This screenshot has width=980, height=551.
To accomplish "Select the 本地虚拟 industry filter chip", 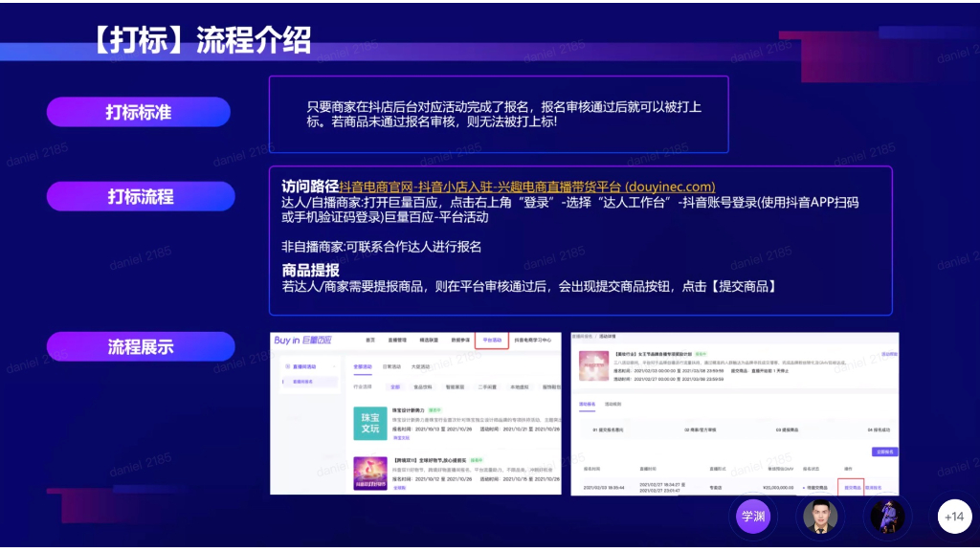I will point(520,387).
